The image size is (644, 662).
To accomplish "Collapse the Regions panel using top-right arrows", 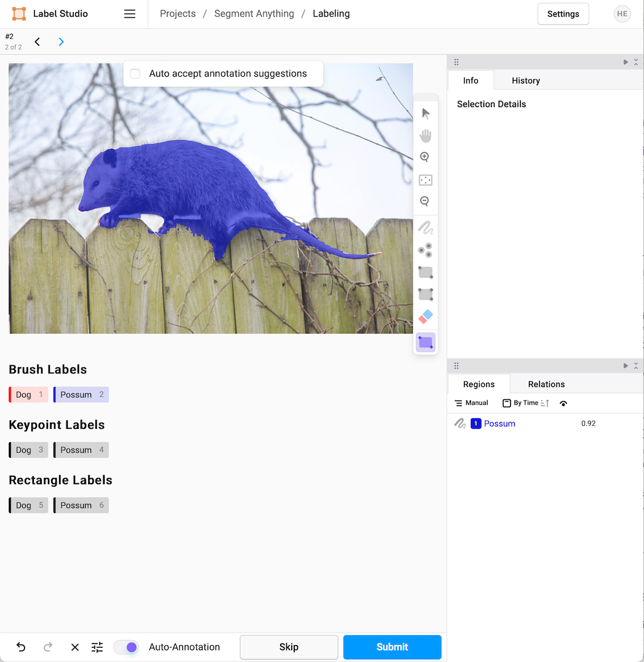I will pos(636,366).
